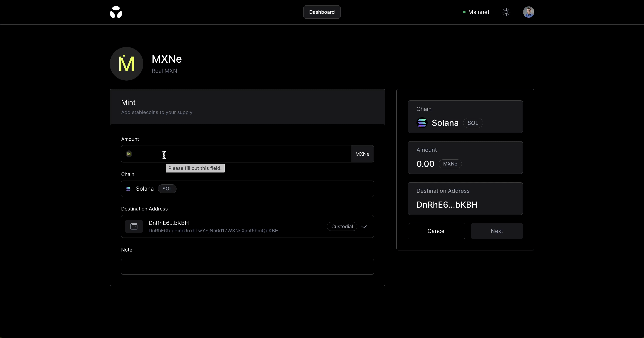This screenshot has width=644, height=338.
Task: Click the app logo in header
Action: [x=116, y=12]
